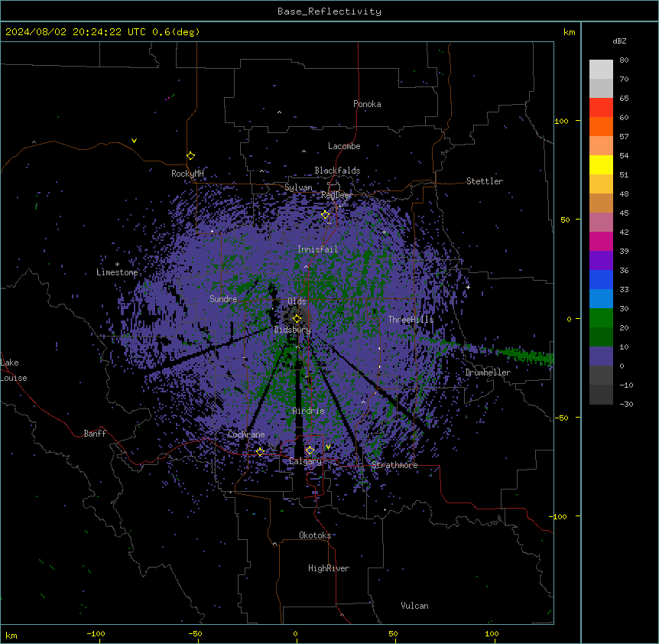Click the Limestone label

[x=117, y=272]
